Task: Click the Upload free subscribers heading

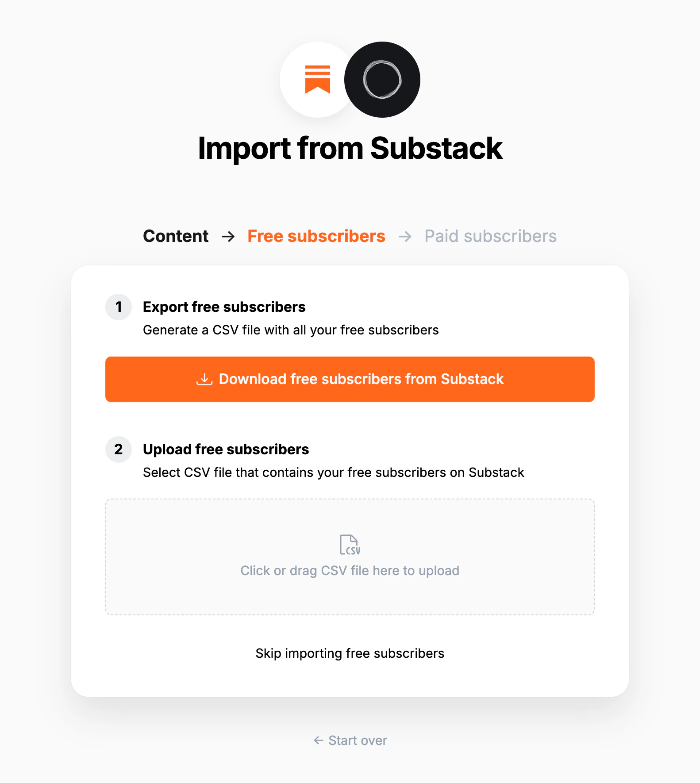Action: [x=226, y=449]
